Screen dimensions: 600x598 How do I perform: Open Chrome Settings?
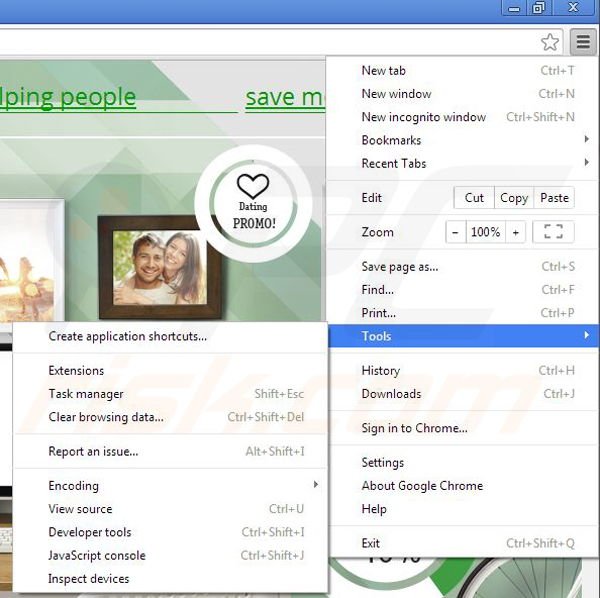[464, 463]
